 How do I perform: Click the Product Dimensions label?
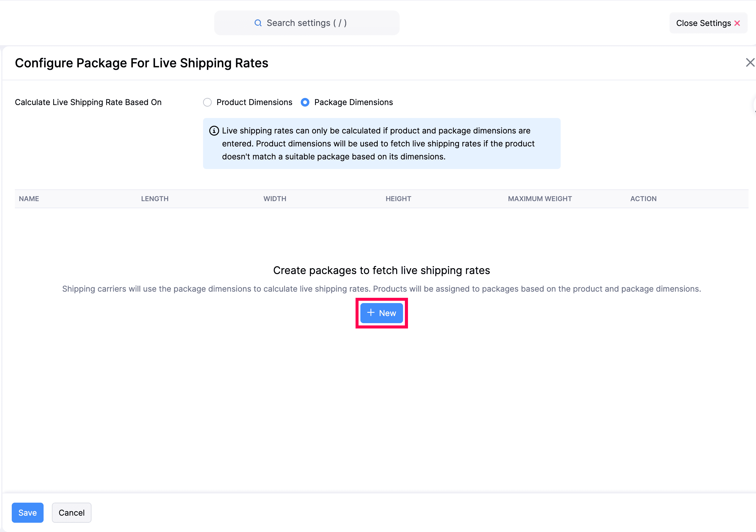(x=254, y=102)
